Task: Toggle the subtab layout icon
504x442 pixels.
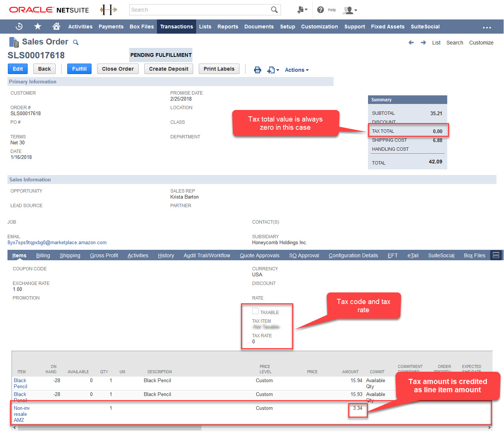Action: [x=496, y=255]
